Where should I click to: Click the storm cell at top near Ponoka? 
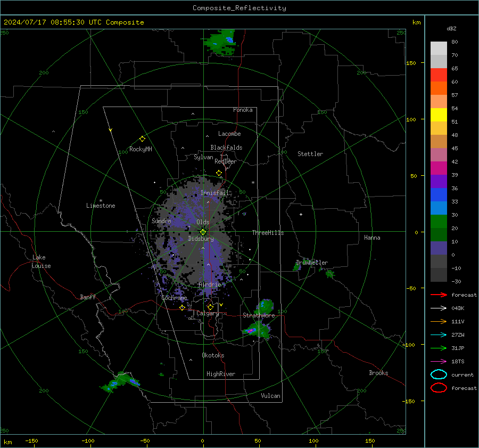(221, 41)
